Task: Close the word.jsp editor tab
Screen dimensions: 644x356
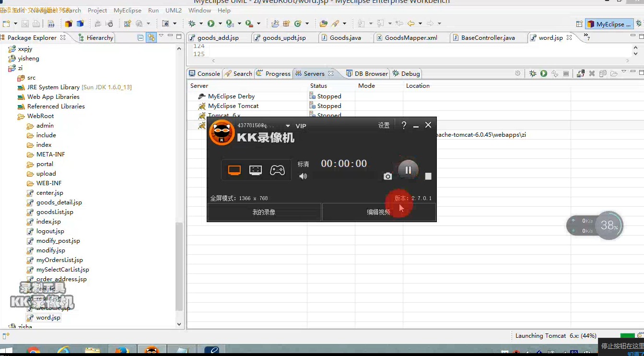Action: 569,37
